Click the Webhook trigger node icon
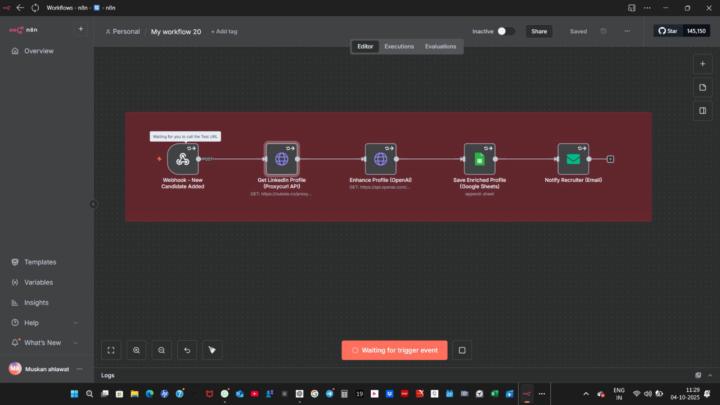Image resolution: width=720 pixels, height=405 pixels. click(183, 159)
